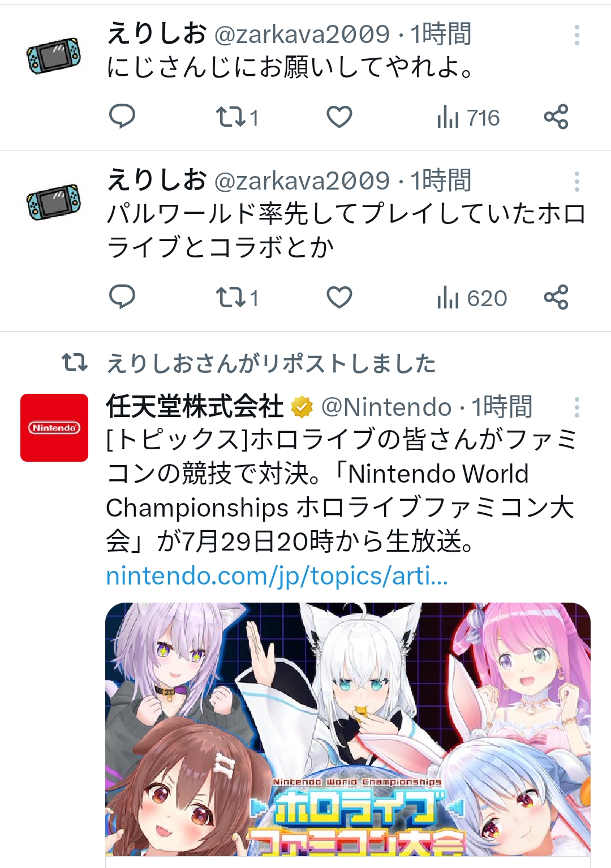Share the にじさんじ tweet
The height and width of the screenshot is (868, 611).
[x=556, y=117]
